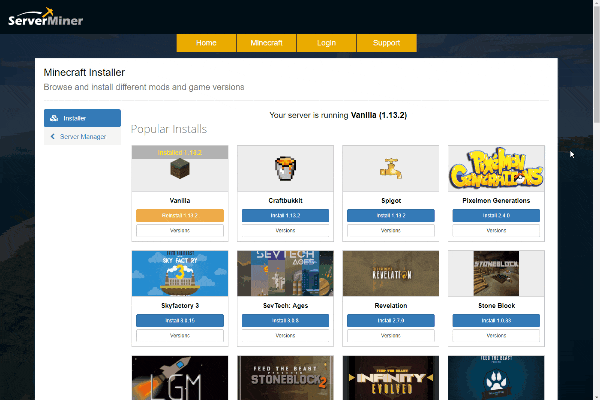Open Vanilla Versions list
600x400 pixels.
pos(180,230)
